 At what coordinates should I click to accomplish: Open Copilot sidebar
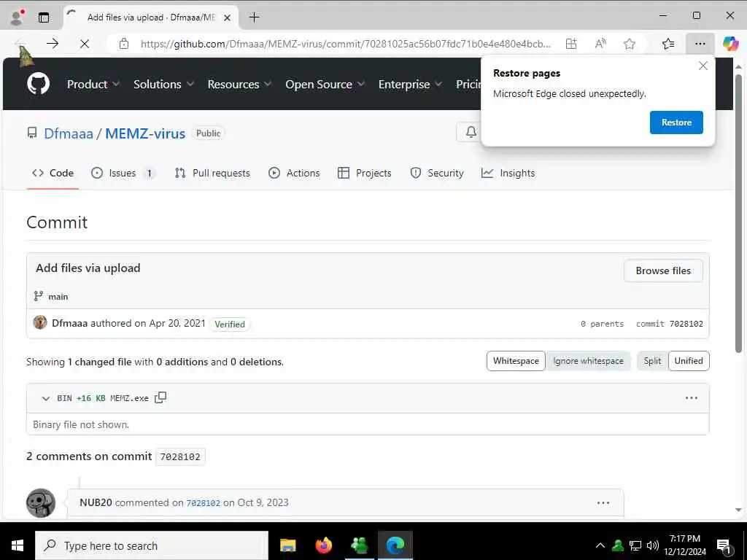point(731,44)
